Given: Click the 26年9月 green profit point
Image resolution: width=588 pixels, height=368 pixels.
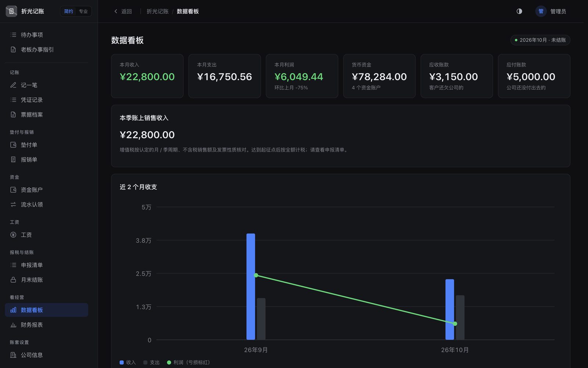Looking at the screenshot, I should 256,275.
